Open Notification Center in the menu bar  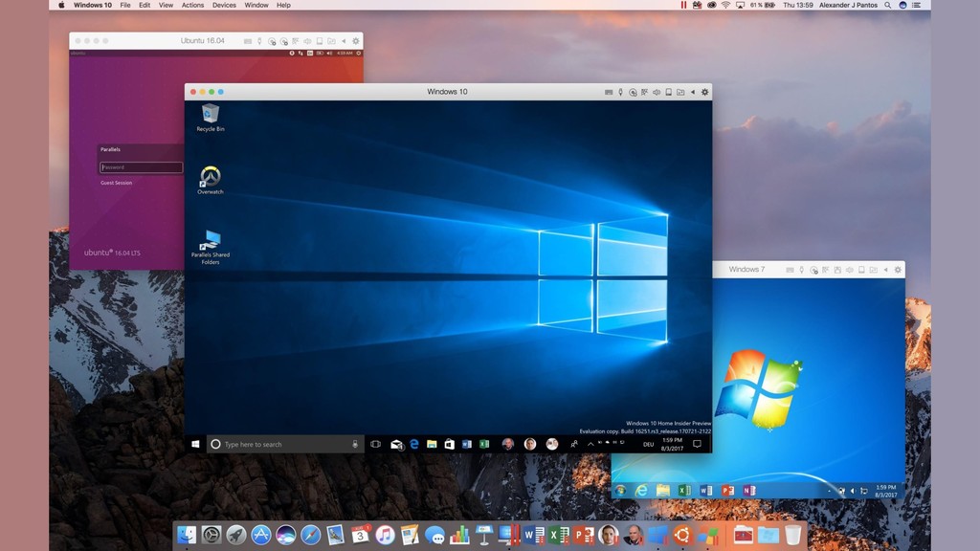click(x=916, y=5)
